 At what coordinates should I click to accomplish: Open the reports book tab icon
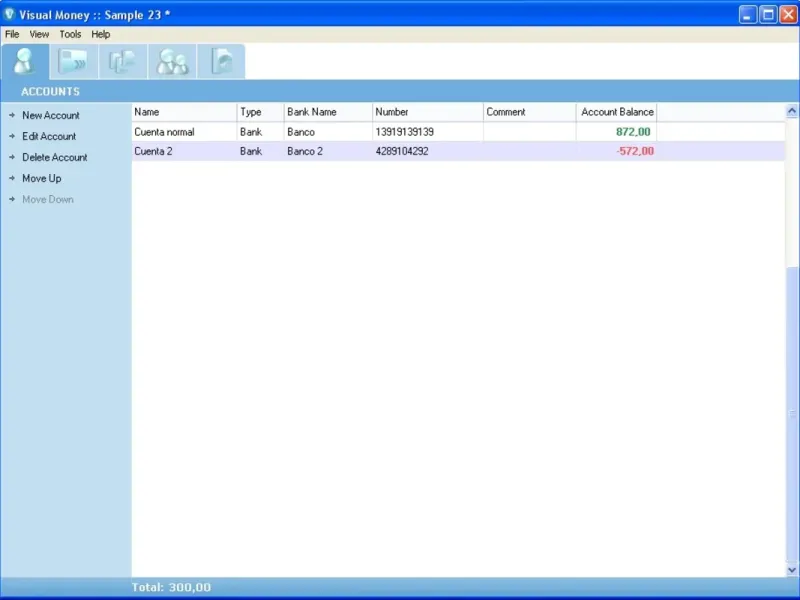coord(221,61)
